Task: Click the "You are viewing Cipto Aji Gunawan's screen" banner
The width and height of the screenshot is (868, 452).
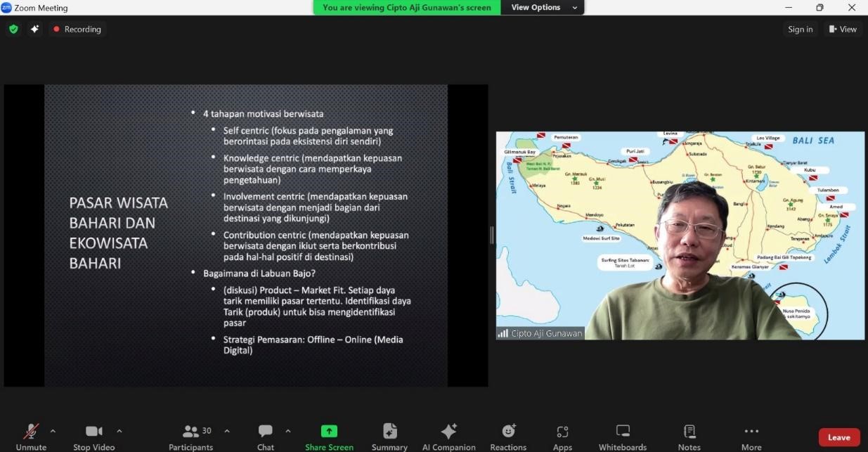Action: tap(407, 8)
